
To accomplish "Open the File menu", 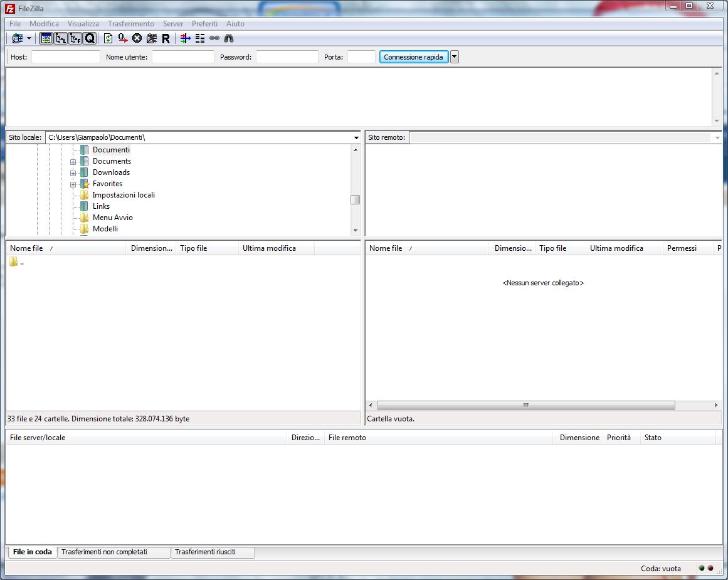I will (15, 24).
